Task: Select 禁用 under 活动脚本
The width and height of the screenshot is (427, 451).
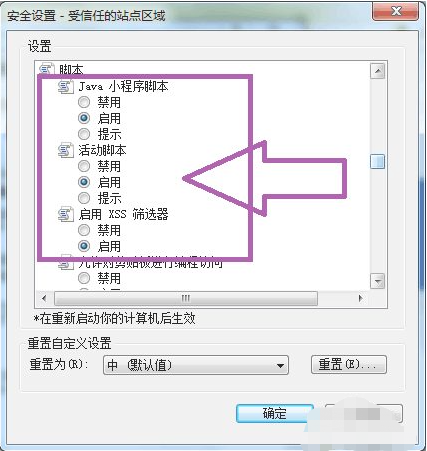Action: point(84,166)
